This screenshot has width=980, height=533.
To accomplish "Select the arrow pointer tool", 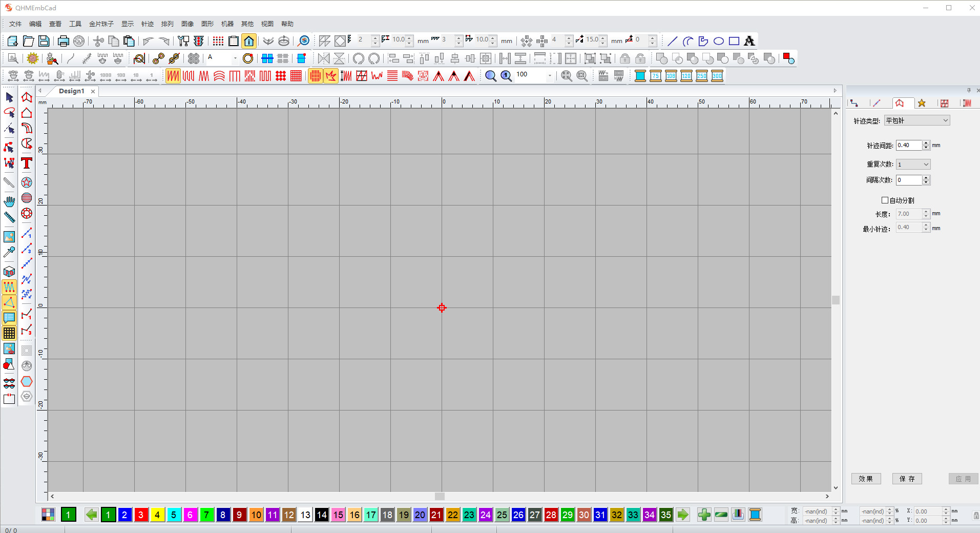I will (x=9, y=97).
